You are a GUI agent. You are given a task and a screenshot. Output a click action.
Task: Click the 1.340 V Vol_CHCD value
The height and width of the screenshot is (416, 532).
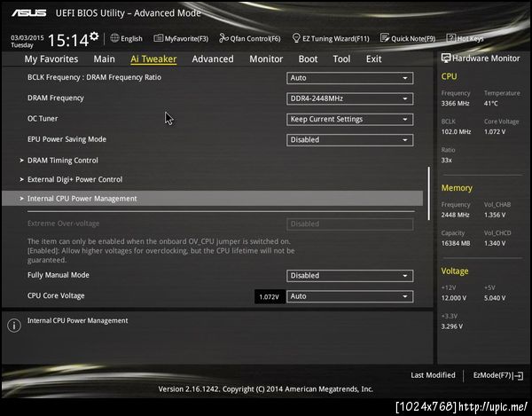(x=495, y=244)
